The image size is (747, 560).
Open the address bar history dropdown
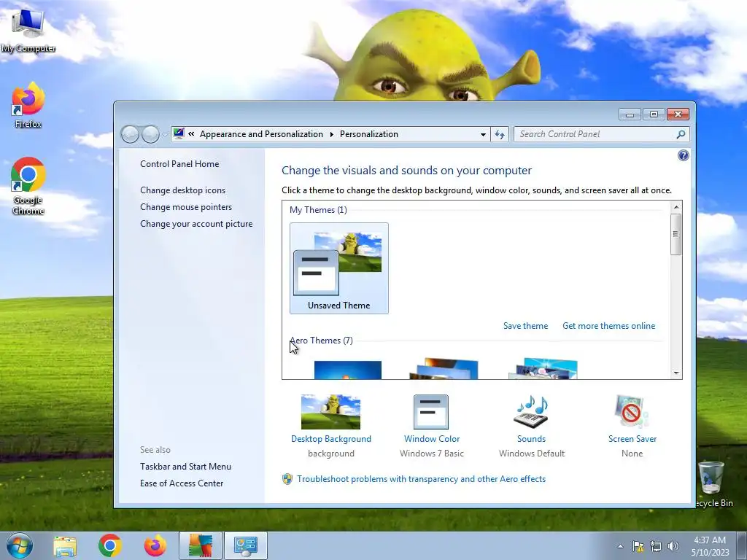483,134
